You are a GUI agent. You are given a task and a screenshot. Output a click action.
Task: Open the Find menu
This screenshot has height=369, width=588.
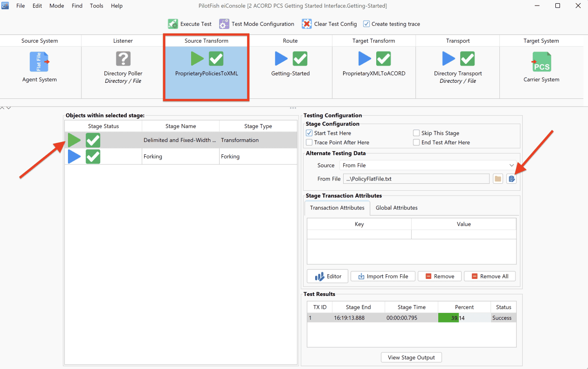pos(77,6)
